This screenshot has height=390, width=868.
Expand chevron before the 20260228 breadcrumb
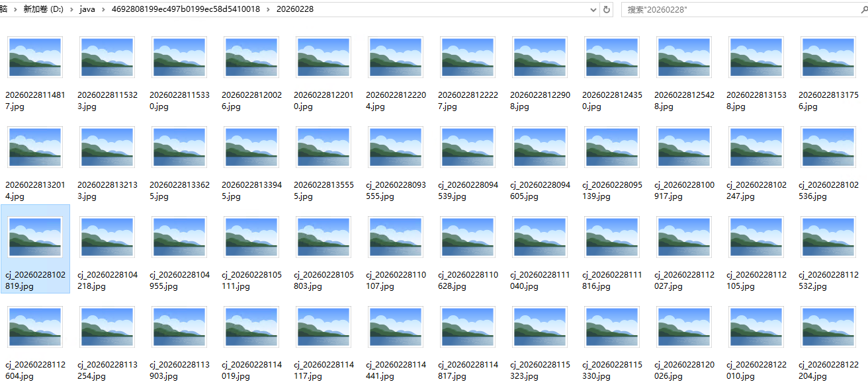(x=269, y=9)
